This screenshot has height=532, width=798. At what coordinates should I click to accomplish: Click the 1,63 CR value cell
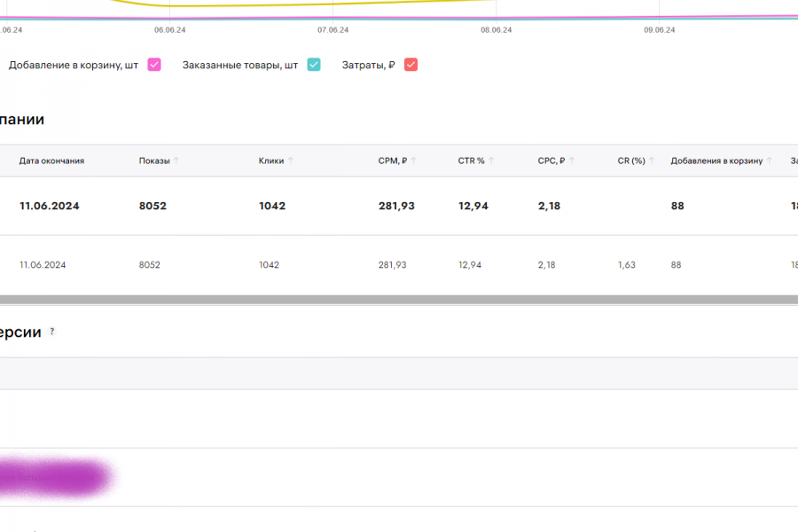pyautogui.click(x=627, y=265)
